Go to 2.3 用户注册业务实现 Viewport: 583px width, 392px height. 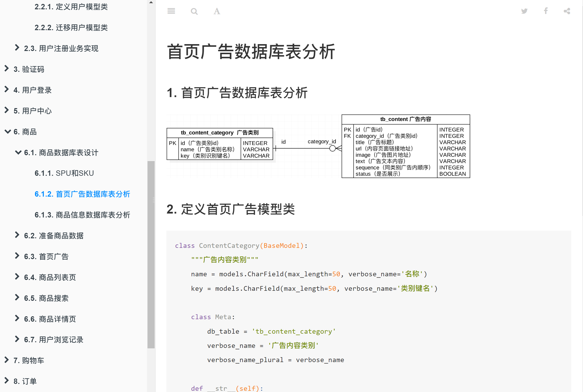pos(61,48)
